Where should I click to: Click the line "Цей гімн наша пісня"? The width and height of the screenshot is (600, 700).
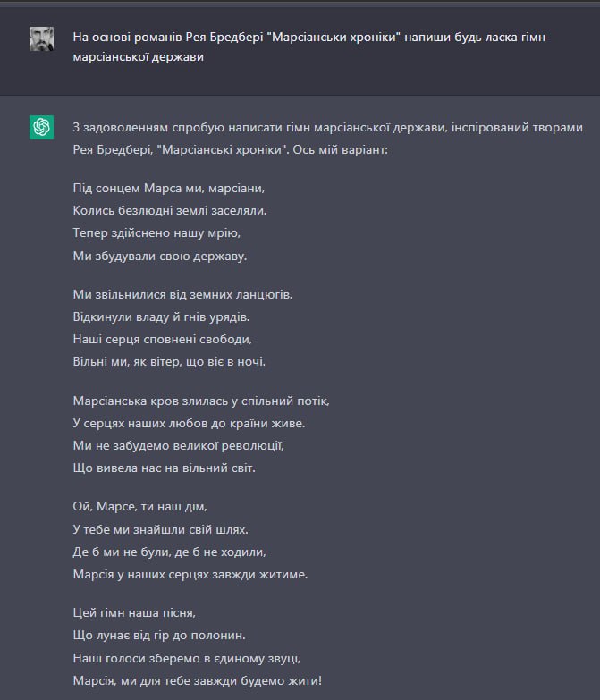tap(134, 612)
